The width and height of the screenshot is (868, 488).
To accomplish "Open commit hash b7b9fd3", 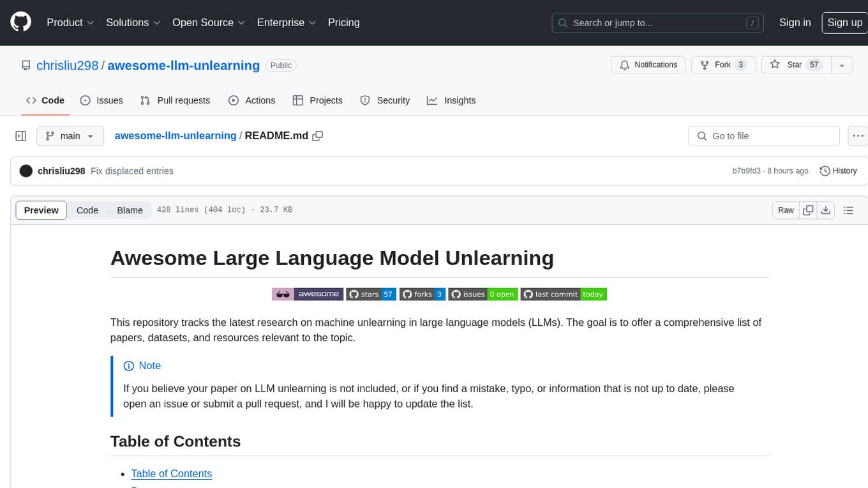I will click(746, 171).
